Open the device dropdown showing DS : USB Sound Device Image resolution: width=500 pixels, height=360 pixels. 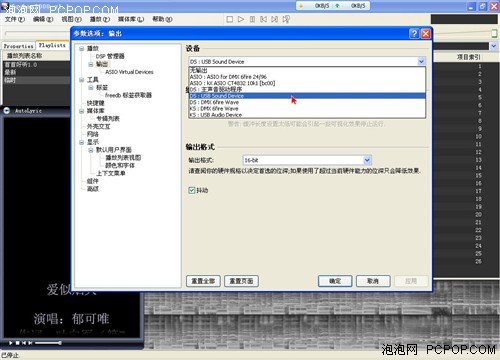421,61
